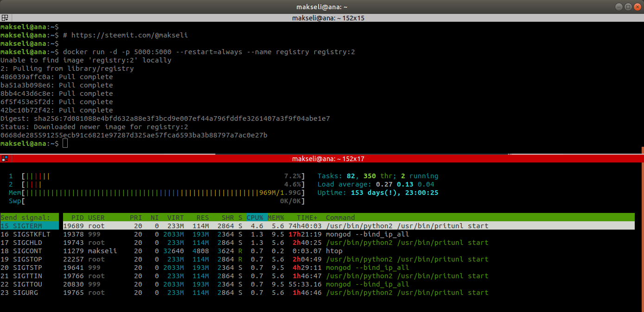Open the bottom htop pane's grouping icon
The image size is (644, 312).
point(5,158)
